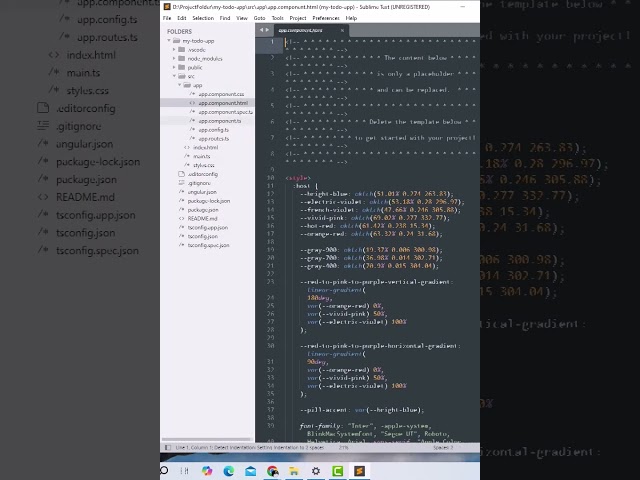This screenshot has width=640, height=480.
Task: Click the FOLDERS heading in the sidebar
Action: tap(179, 31)
